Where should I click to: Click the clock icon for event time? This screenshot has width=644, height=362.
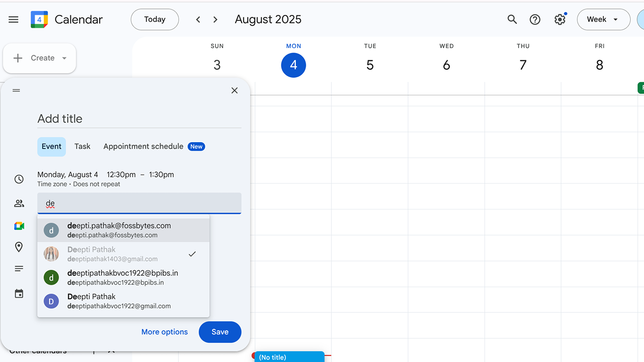pyautogui.click(x=19, y=179)
